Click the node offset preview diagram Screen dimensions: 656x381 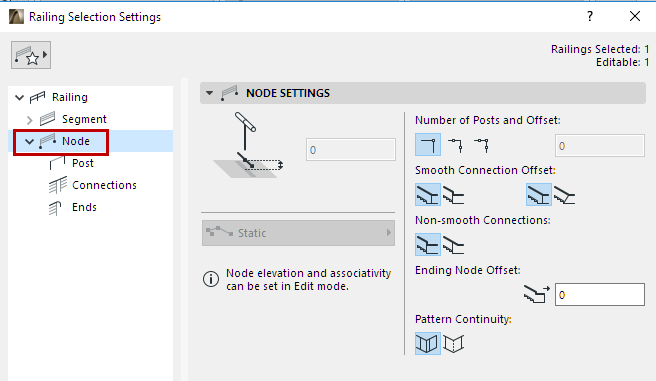coord(249,145)
